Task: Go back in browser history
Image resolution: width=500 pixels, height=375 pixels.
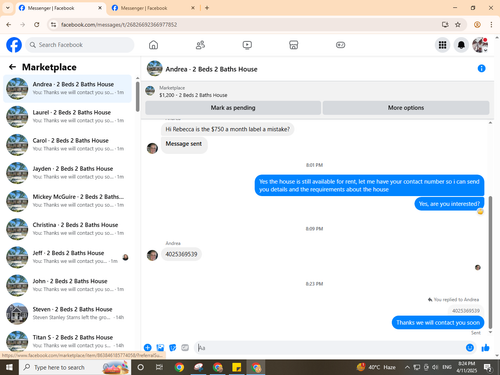Action: (9, 24)
